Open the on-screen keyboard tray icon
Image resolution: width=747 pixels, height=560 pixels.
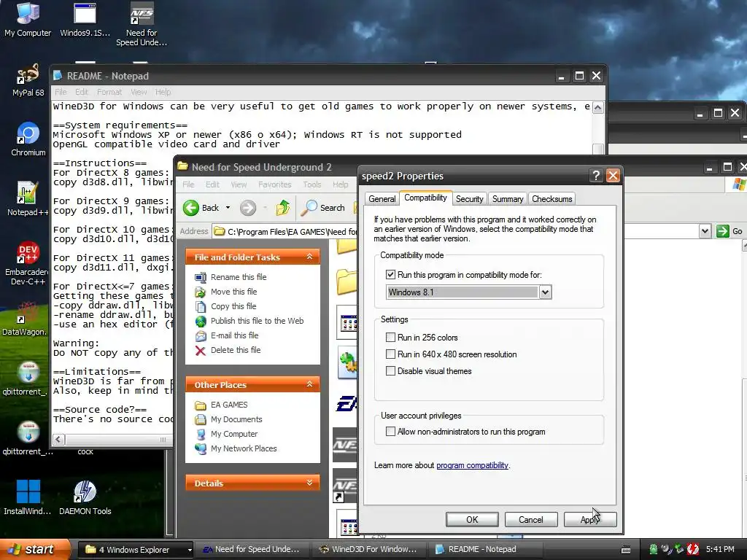point(626,550)
